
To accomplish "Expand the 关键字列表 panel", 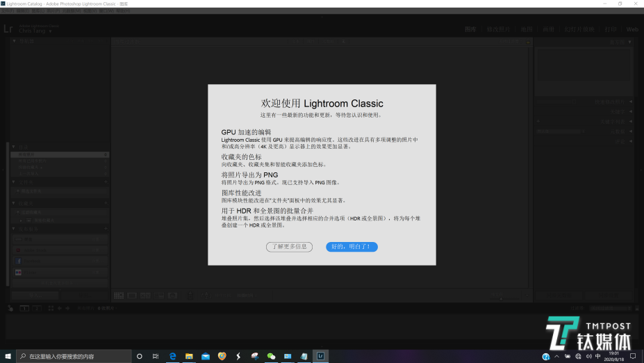I will point(631,121).
